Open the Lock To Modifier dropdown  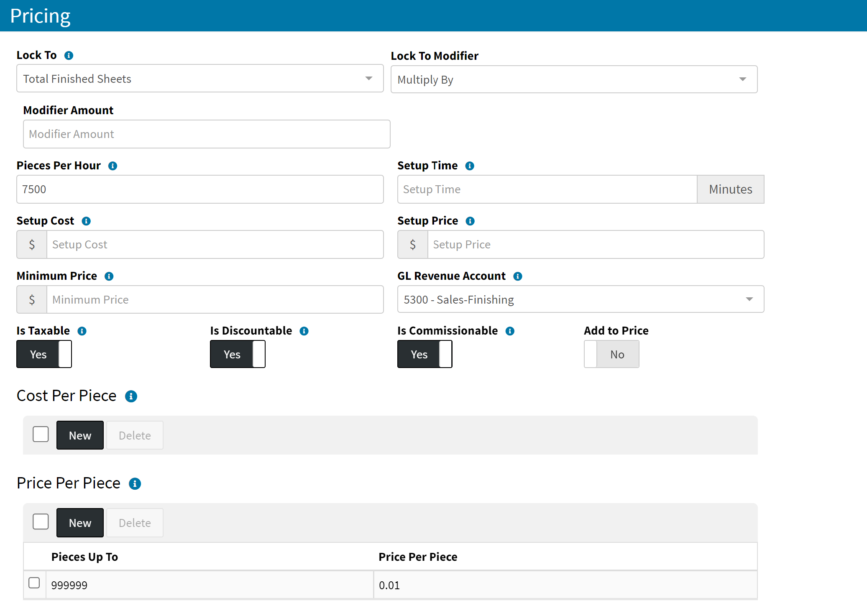[x=574, y=79]
